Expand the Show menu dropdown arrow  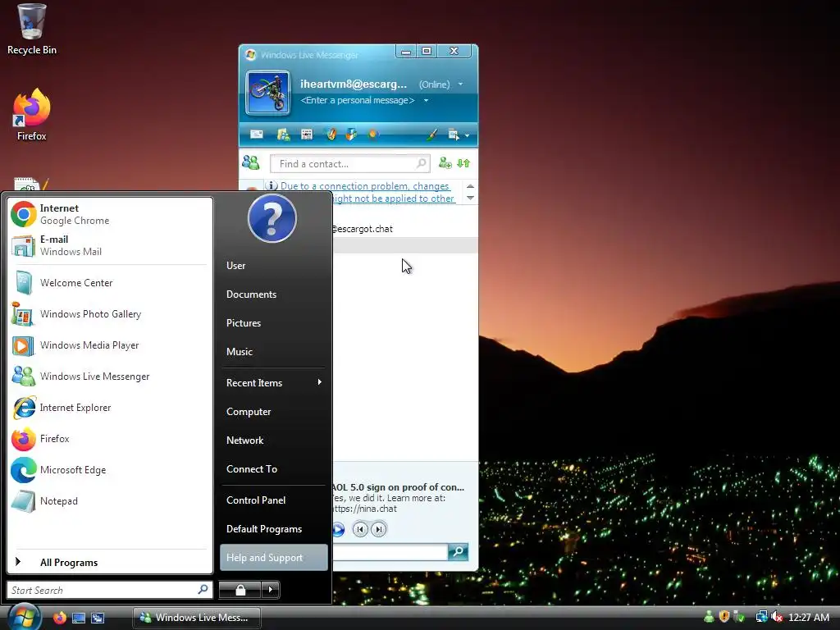click(x=467, y=135)
